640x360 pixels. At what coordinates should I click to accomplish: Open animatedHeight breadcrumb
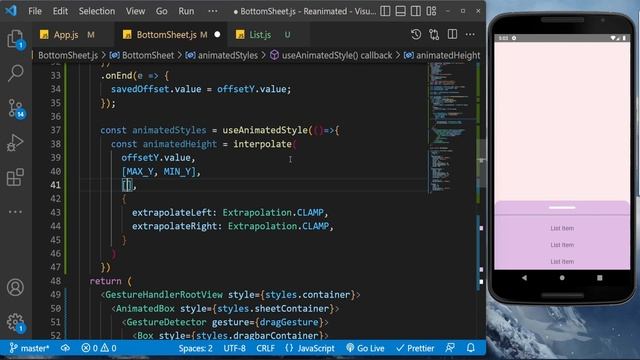(x=442, y=55)
